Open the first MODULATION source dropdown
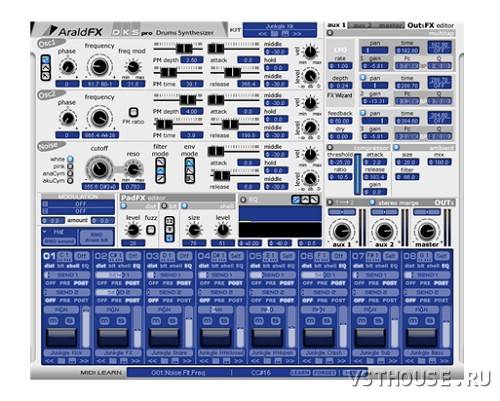Screen dimensions: 500x401 coord(78,204)
